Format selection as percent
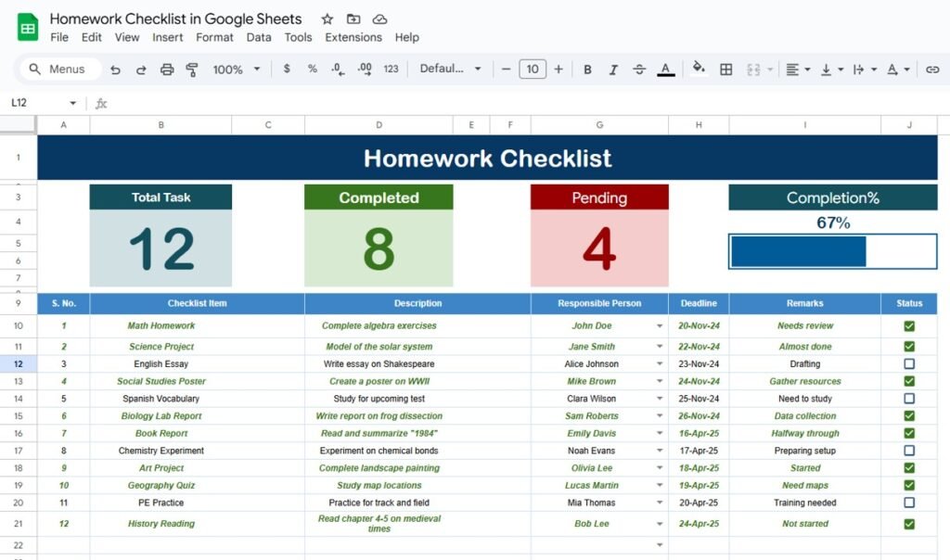The image size is (950, 560). 313,69
